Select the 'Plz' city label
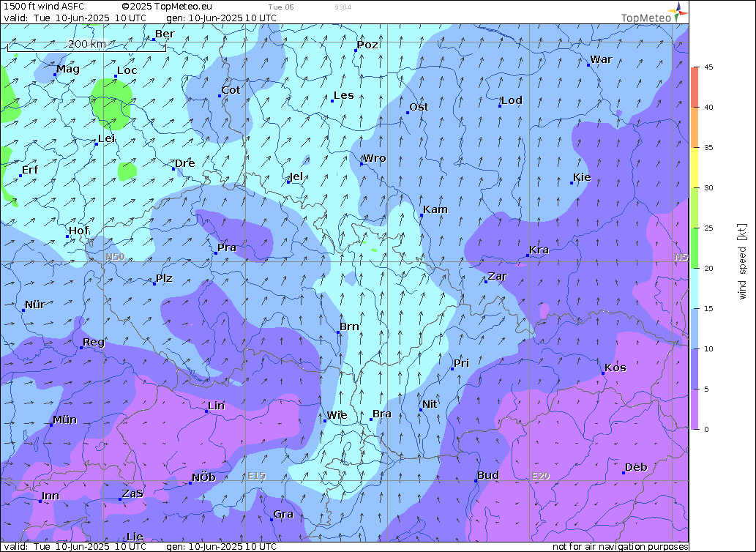Screen dimensions: 756x552 (164, 278)
